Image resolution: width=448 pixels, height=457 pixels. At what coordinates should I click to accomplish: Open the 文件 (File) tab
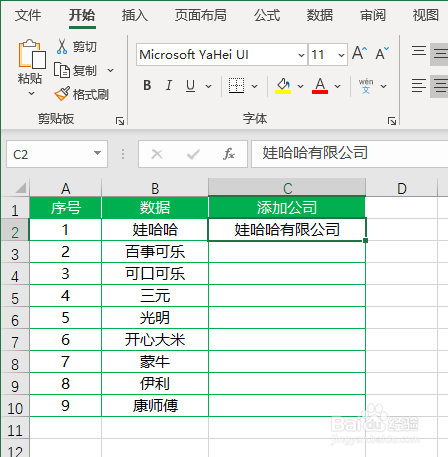point(28,15)
